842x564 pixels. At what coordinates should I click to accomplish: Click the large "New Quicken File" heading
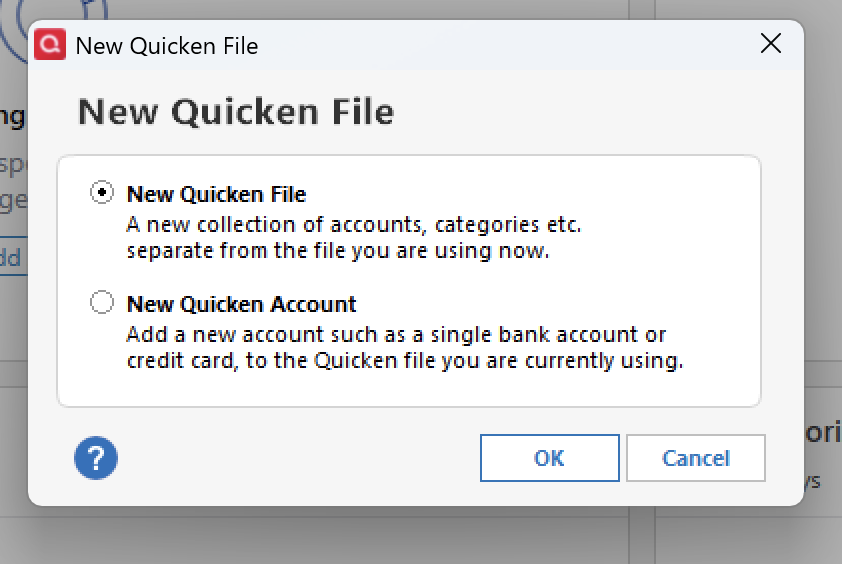(x=236, y=111)
